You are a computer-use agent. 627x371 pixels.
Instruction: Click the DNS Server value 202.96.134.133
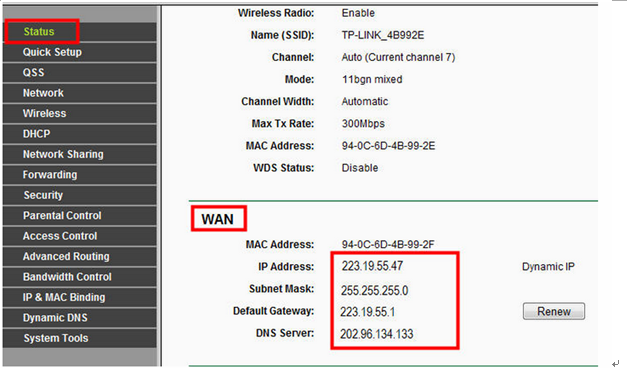pyautogui.click(x=377, y=334)
